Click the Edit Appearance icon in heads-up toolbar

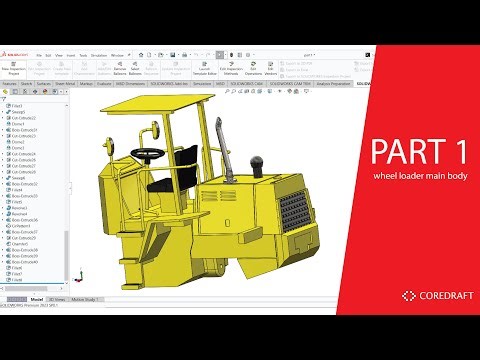290,91
